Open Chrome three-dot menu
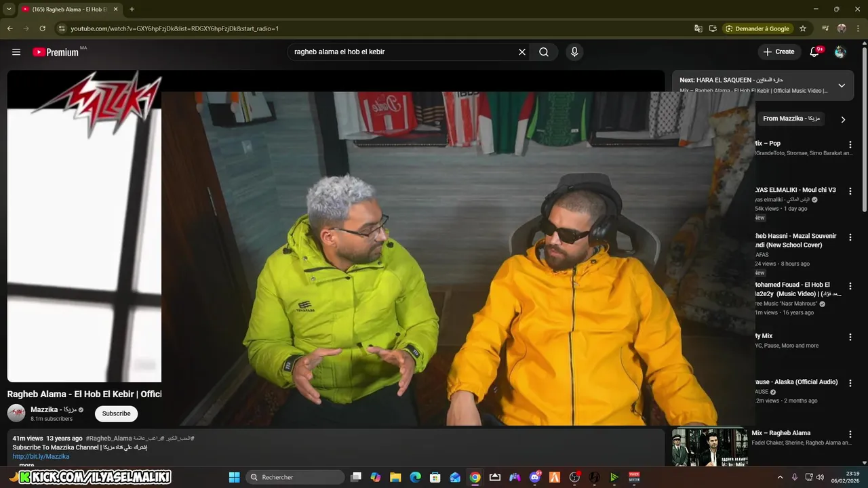 pyautogui.click(x=858, y=28)
